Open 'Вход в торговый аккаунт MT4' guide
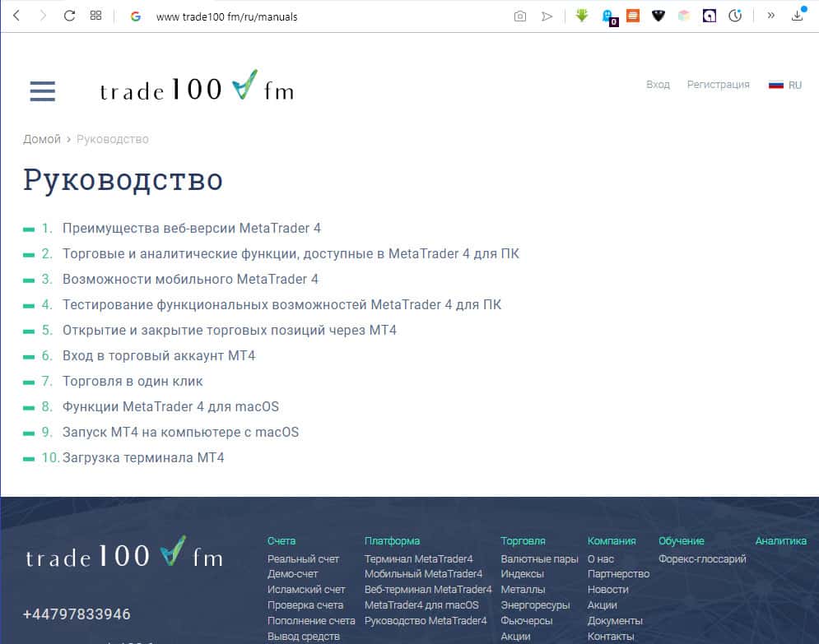 tap(159, 355)
